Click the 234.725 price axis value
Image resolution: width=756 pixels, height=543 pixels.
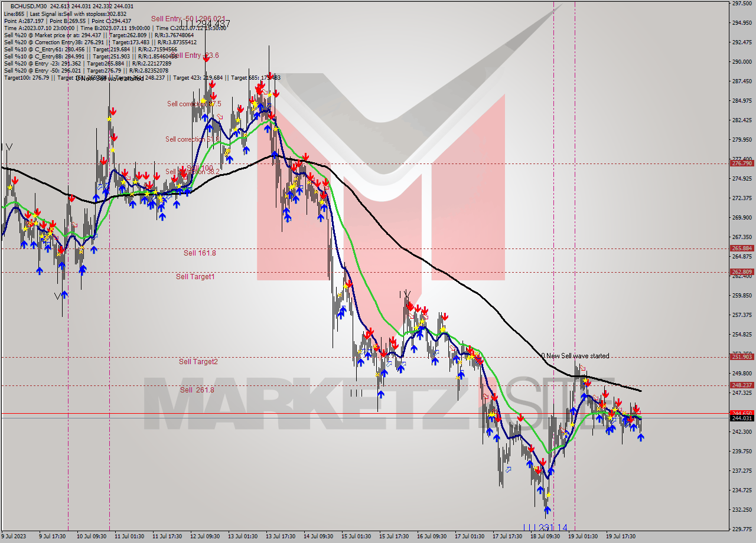[x=742, y=490]
